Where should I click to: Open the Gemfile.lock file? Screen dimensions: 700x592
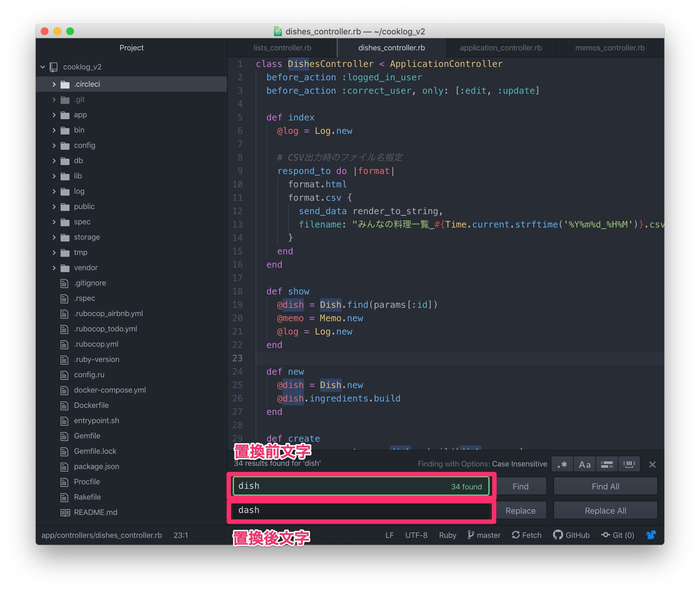pyautogui.click(x=95, y=451)
